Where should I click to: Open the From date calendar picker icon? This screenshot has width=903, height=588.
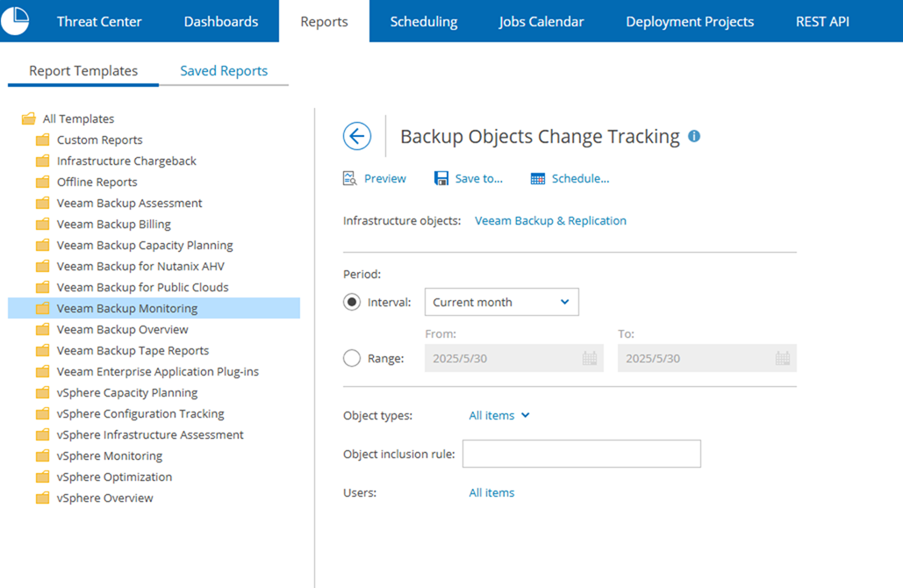(590, 358)
